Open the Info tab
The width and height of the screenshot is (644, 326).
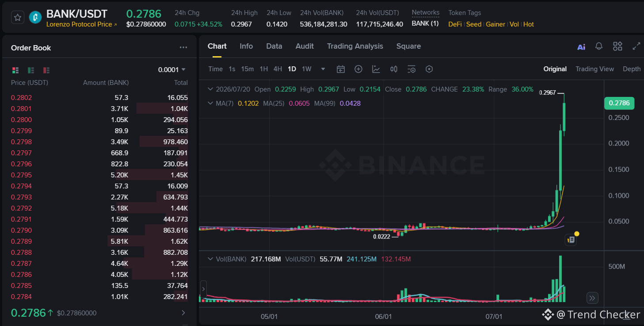tap(246, 46)
